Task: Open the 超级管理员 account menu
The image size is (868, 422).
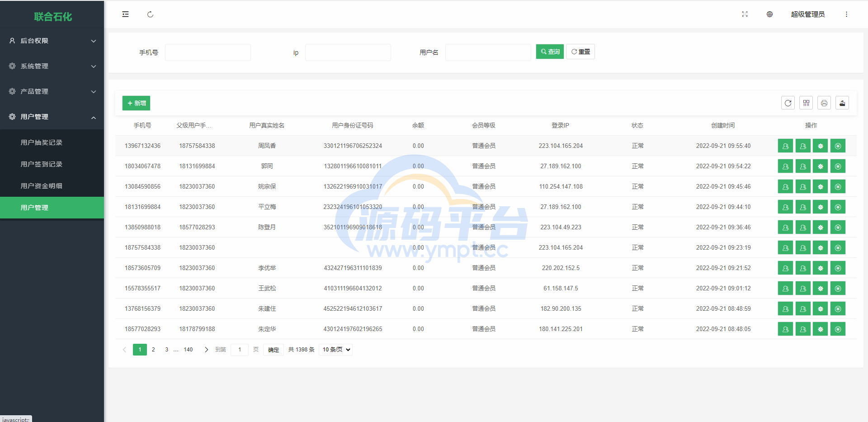Action: coord(807,14)
